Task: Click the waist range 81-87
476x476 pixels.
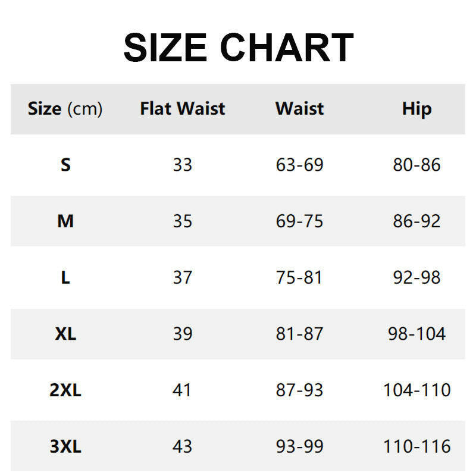Action: 299,334
